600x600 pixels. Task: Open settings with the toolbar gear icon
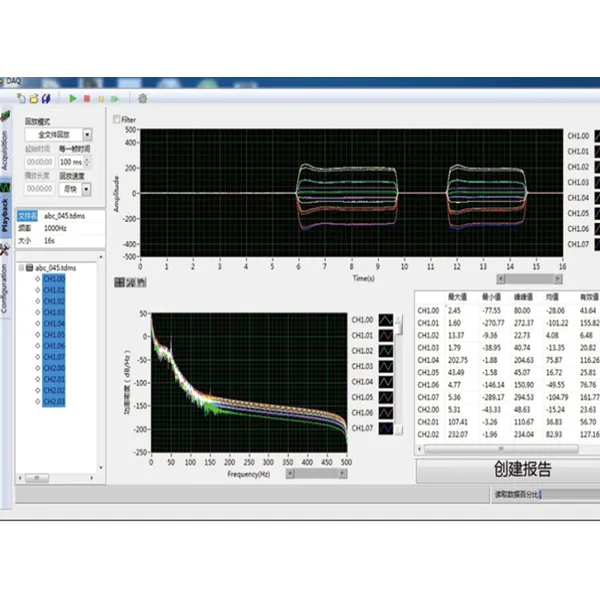point(143,99)
